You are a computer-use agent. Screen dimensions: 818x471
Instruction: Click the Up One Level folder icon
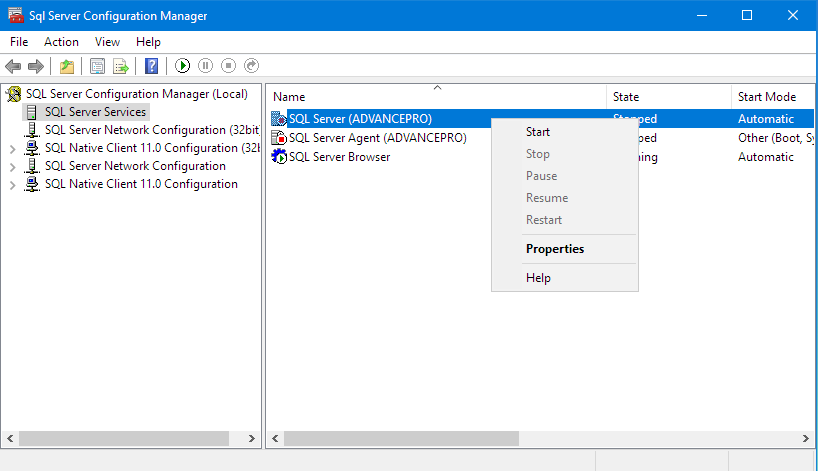[x=66, y=66]
